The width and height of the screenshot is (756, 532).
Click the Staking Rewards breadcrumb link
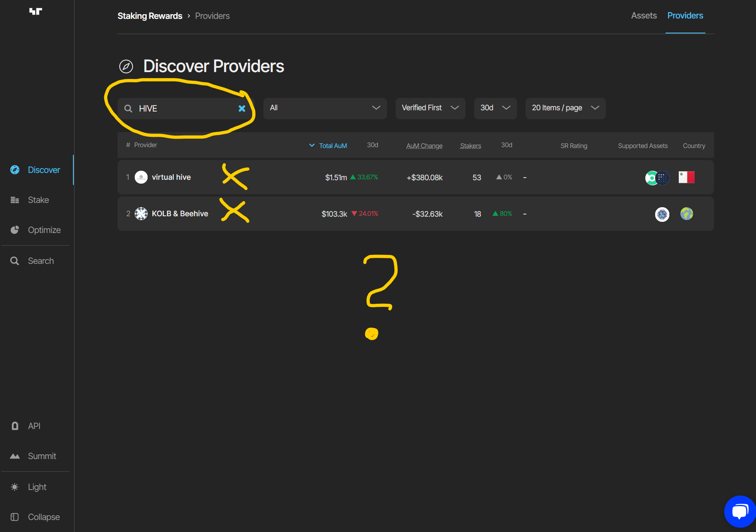click(150, 16)
